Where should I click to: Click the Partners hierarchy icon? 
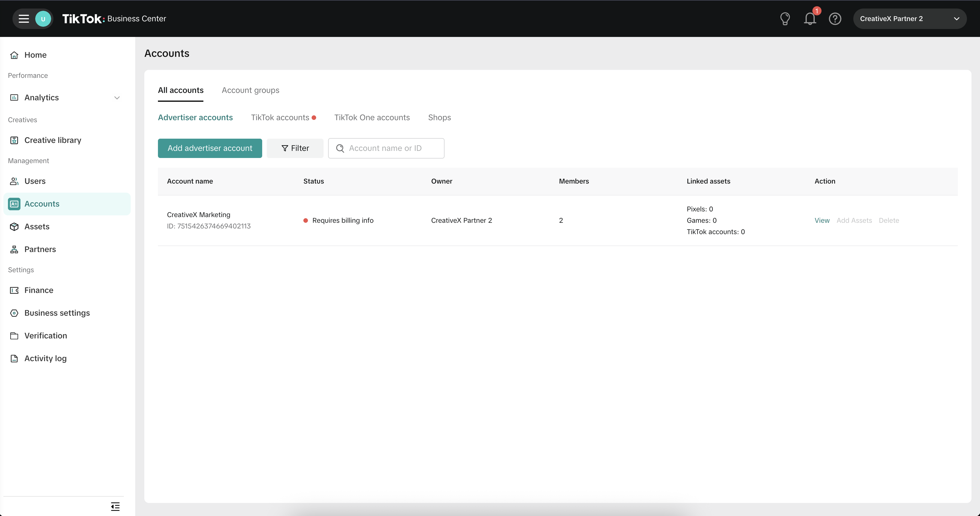[x=14, y=249]
